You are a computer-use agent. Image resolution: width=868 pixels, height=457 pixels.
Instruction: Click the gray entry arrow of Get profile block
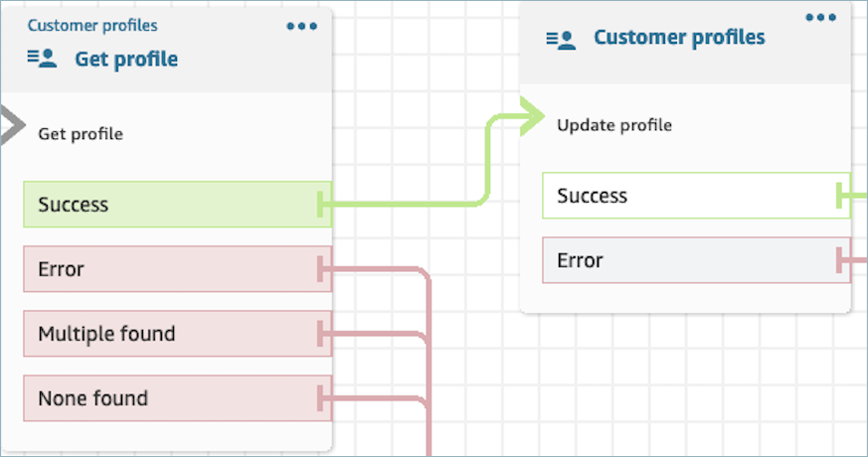tap(12, 127)
